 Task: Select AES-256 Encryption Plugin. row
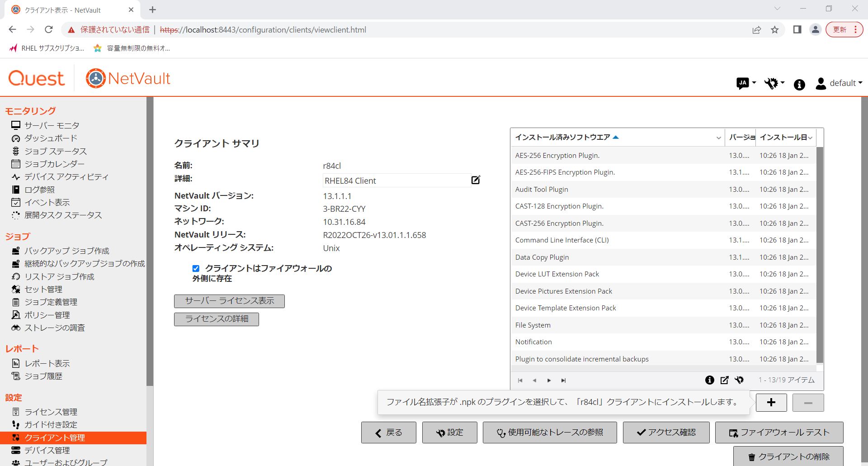(x=663, y=155)
